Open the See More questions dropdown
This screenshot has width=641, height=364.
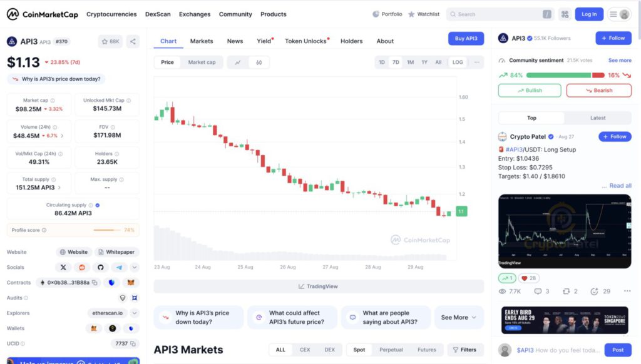click(458, 317)
